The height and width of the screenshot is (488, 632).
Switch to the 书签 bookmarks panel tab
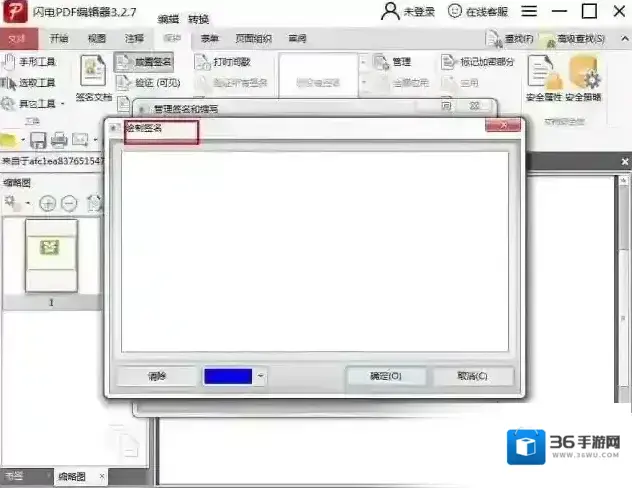[x=15, y=477]
